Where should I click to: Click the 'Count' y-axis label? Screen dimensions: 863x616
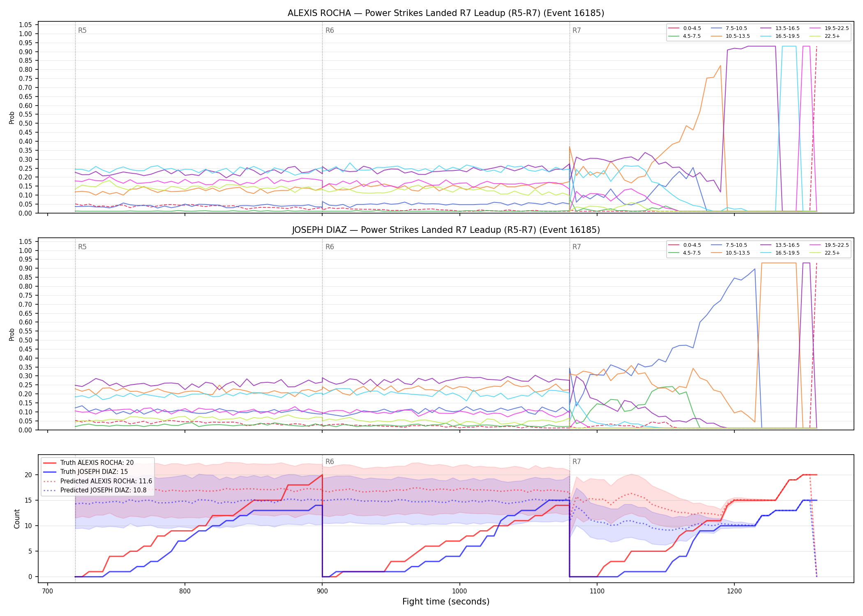tap(17, 519)
